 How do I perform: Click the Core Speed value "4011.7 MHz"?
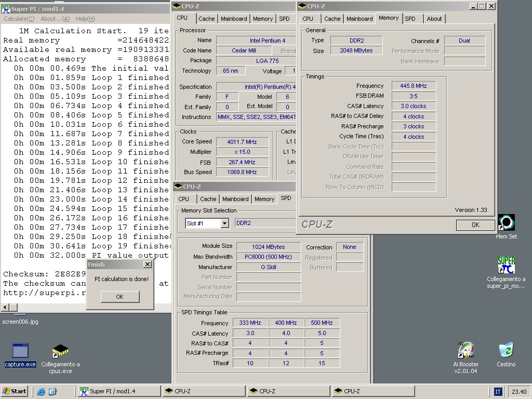point(242,142)
